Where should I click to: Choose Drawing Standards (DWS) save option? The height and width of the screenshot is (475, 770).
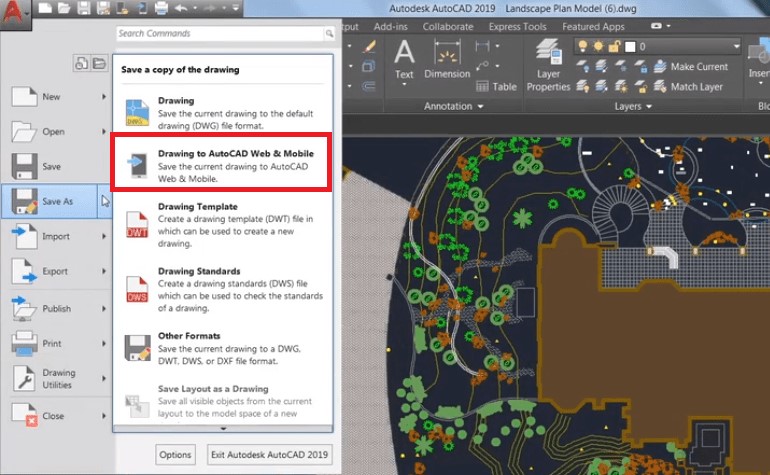coord(222,289)
